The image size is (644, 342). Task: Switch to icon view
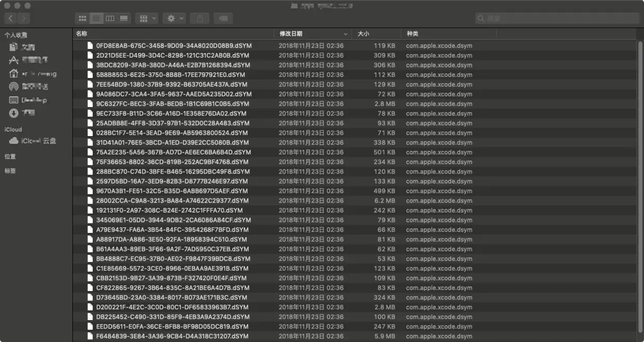tap(82, 18)
